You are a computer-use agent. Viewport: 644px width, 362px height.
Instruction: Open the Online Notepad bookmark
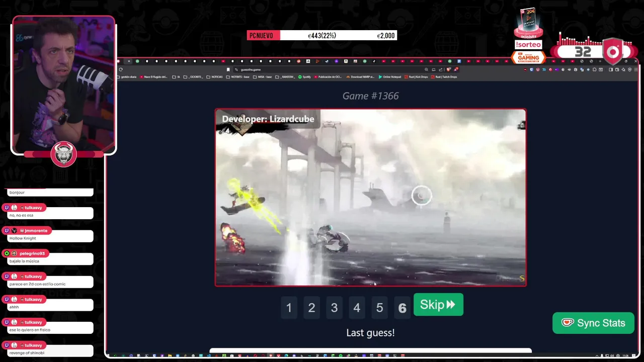tap(390, 77)
